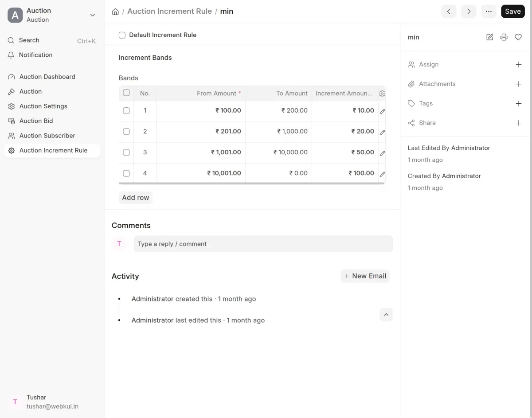Open Auction Bid in sidebar
532x418 pixels.
click(52, 121)
